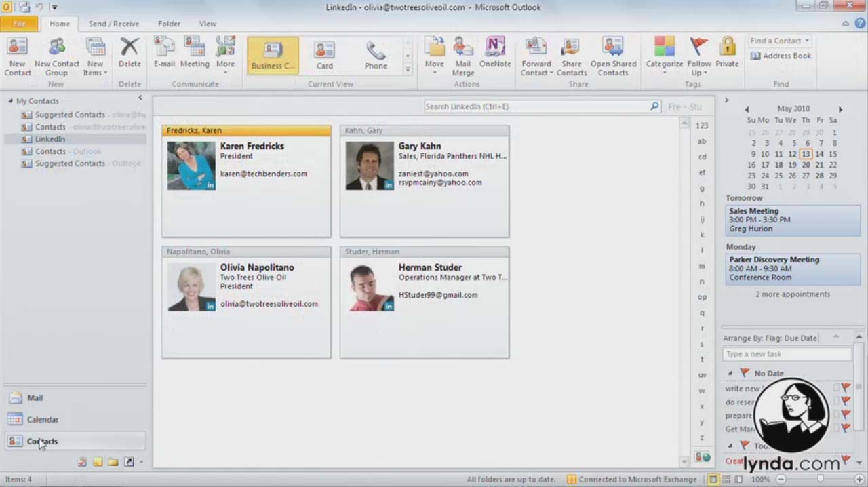Show 2 more appointments
The image size is (868, 487).
tap(793, 294)
